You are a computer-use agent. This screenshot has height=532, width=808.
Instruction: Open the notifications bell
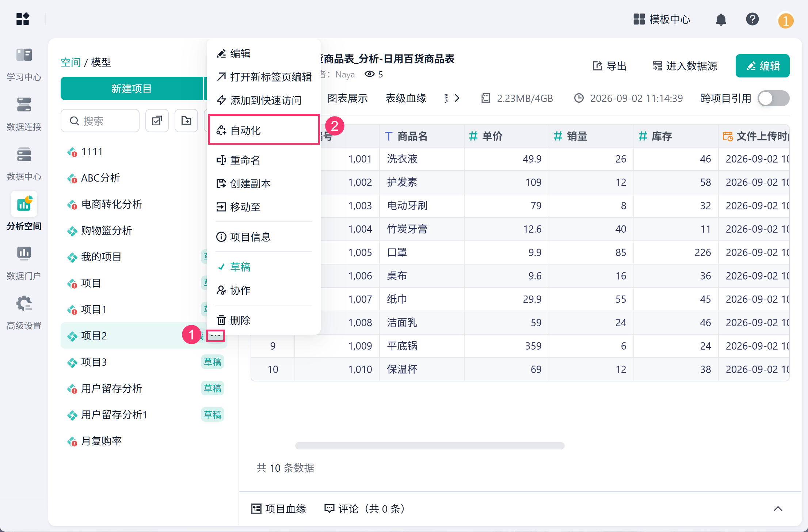721,19
